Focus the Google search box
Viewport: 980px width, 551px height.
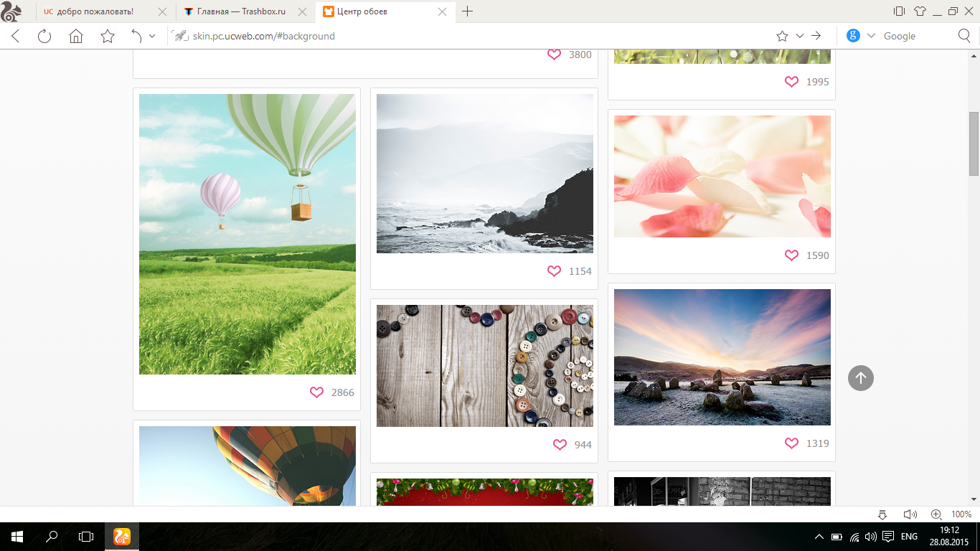pyautogui.click(x=916, y=36)
